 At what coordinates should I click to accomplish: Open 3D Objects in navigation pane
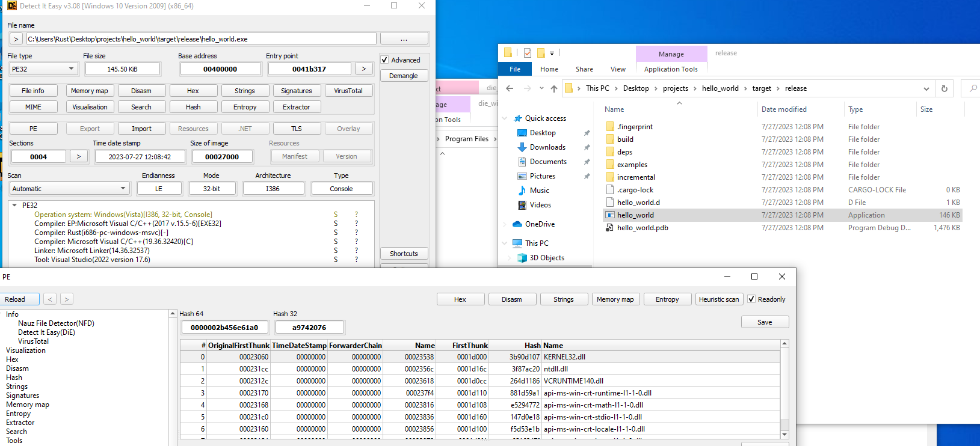pos(546,258)
